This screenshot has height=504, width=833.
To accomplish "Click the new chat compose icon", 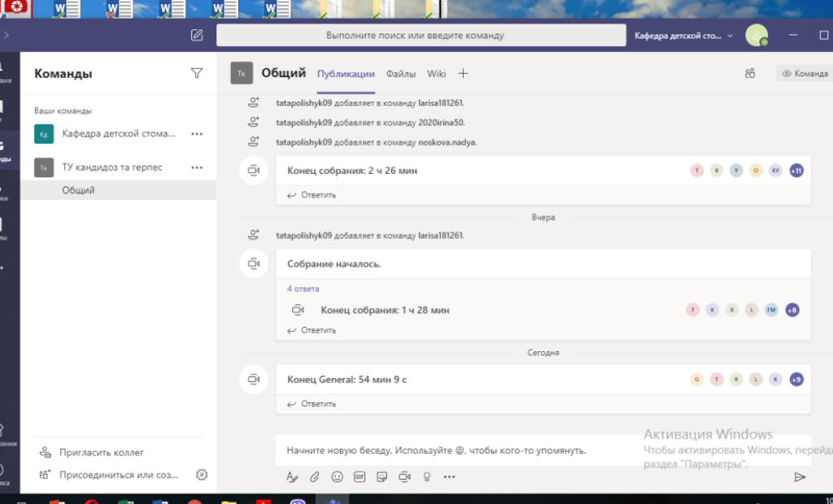I will 197,36.
